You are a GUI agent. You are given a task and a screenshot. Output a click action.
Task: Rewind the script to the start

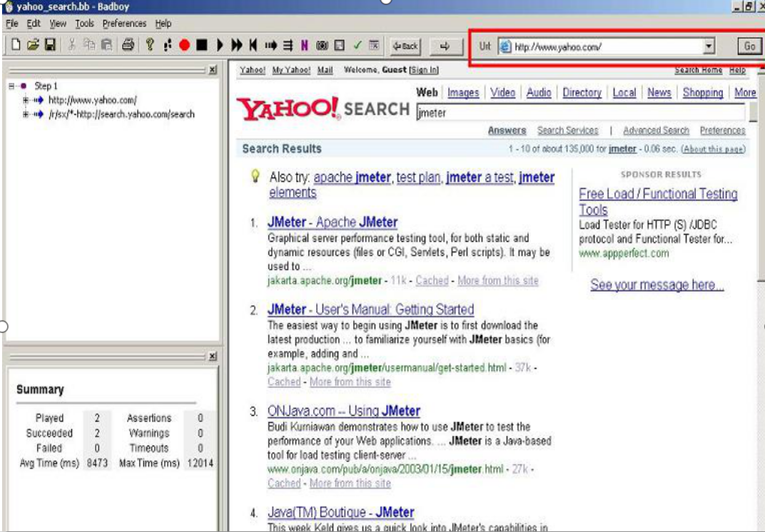(253, 46)
